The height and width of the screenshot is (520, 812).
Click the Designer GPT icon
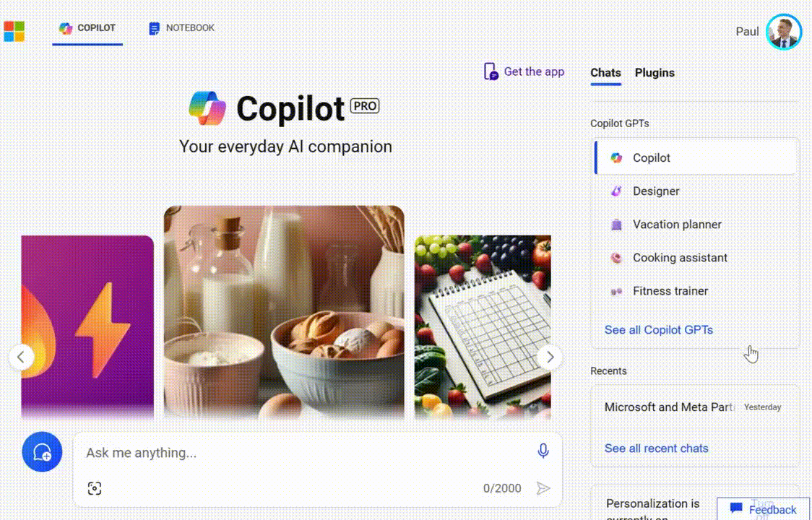tap(616, 191)
